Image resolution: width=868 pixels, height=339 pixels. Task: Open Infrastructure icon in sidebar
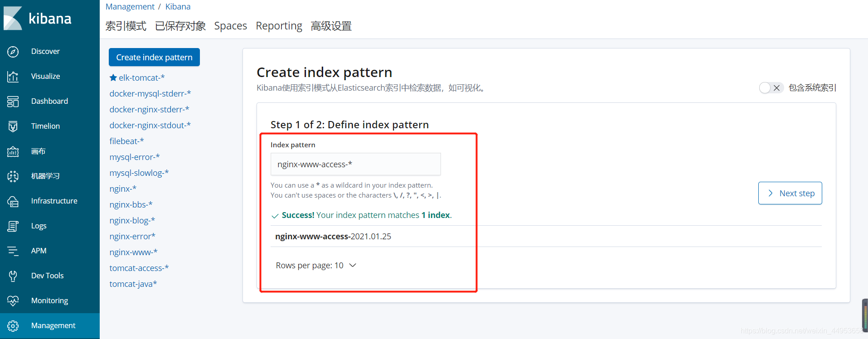(13, 201)
